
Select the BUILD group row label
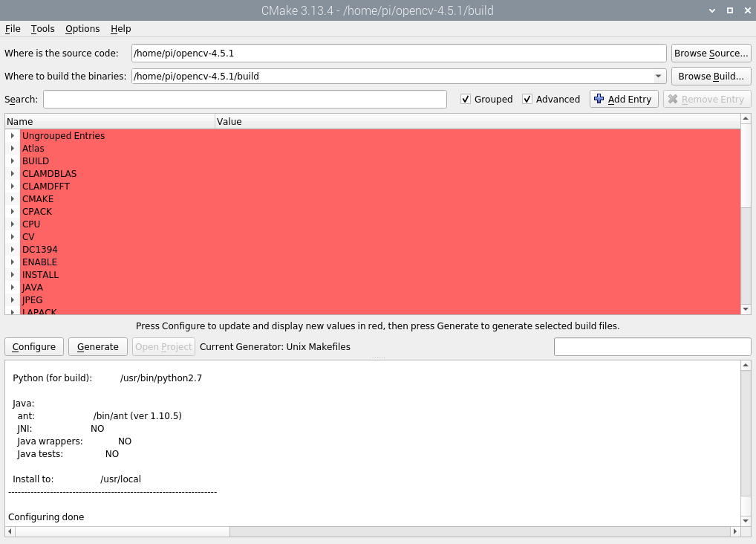click(36, 161)
